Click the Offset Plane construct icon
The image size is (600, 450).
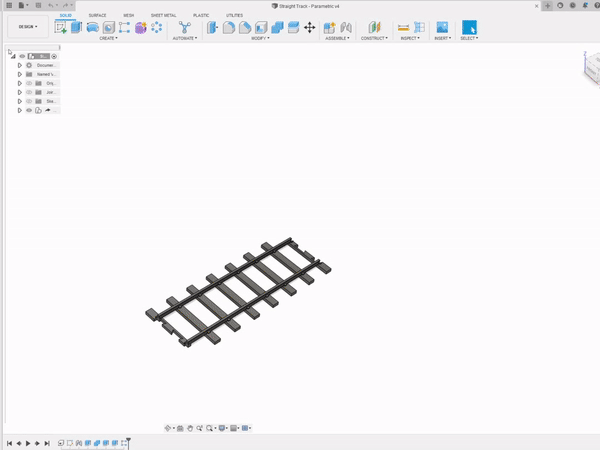pos(375,27)
